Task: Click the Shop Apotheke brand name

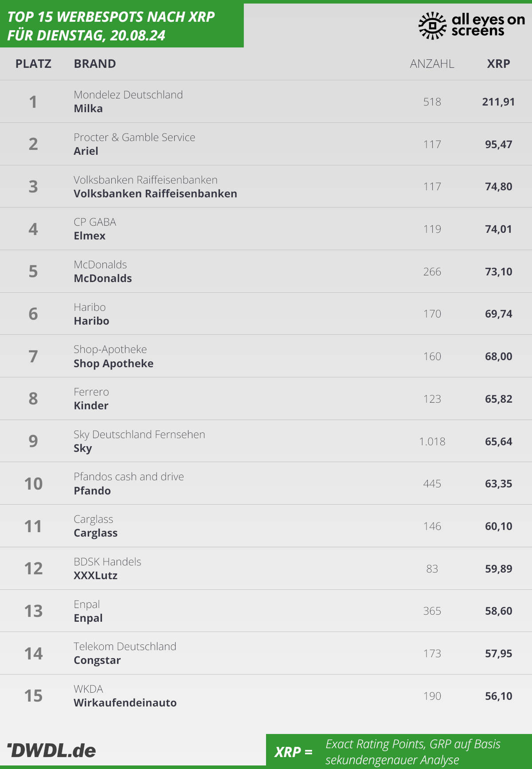Action: pos(113,364)
